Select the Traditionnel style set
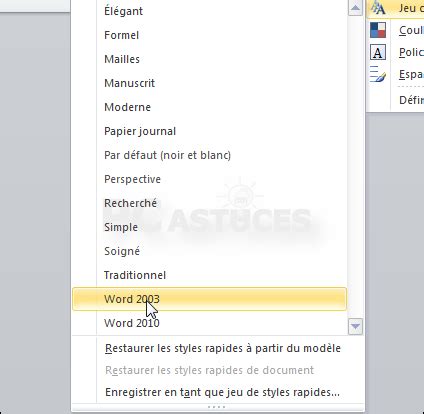This screenshot has height=414, width=424. (x=209, y=275)
